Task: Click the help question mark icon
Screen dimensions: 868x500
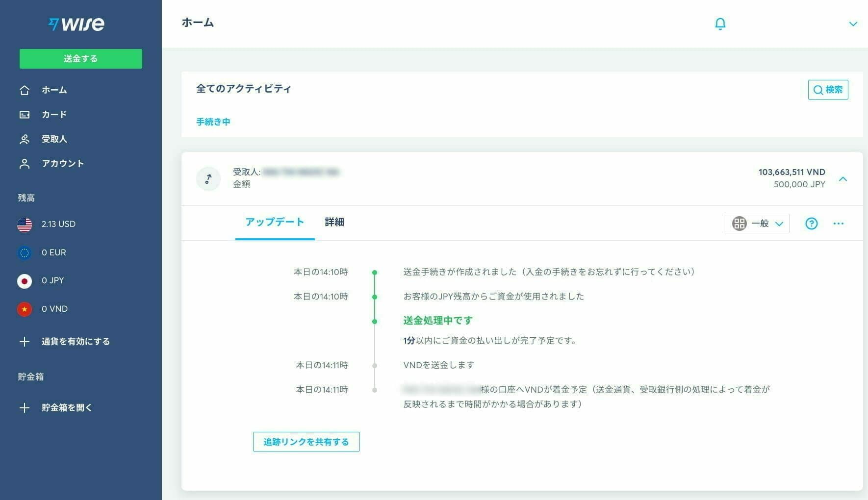Action: tap(812, 224)
